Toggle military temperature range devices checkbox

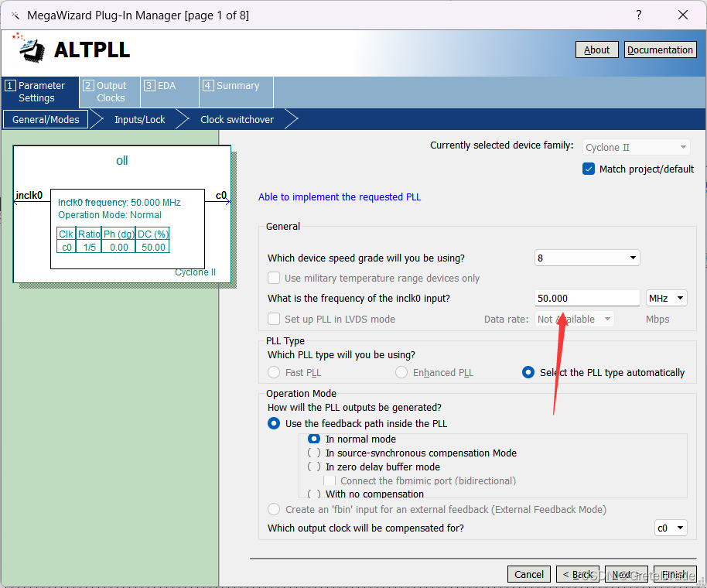[x=274, y=278]
